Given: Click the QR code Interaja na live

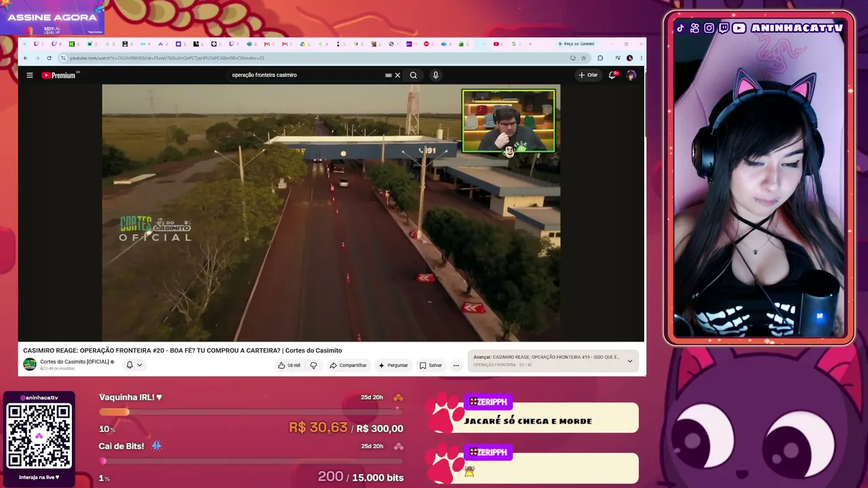Looking at the screenshot, I should [x=39, y=437].
